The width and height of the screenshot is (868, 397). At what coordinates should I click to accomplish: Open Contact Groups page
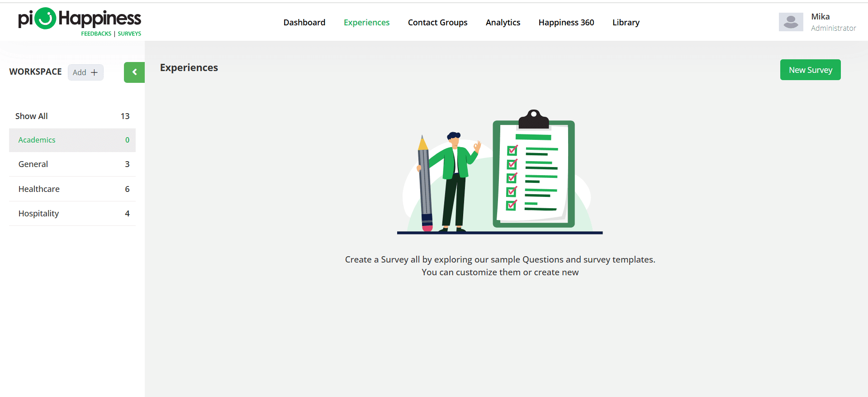pos(437,23)
